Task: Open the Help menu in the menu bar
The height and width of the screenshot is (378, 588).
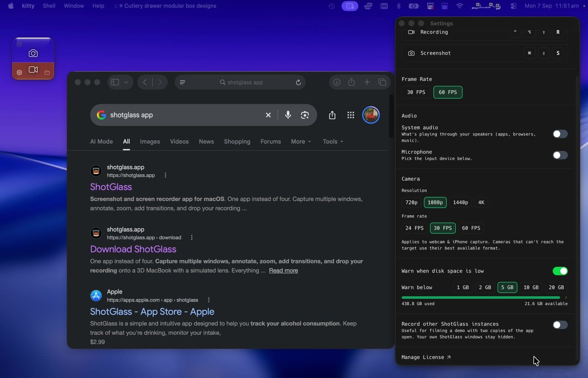Action: 98,6
